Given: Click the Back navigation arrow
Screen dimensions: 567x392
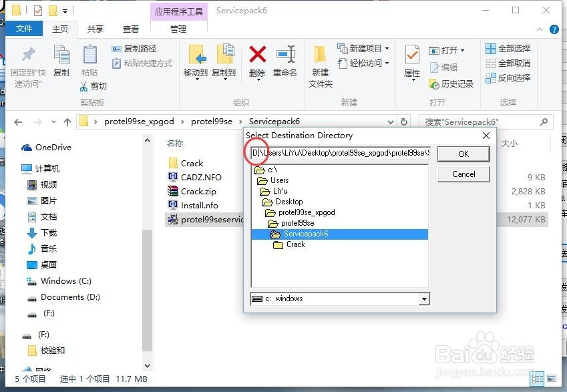Looking at the screenshot, I should point(18,122).
